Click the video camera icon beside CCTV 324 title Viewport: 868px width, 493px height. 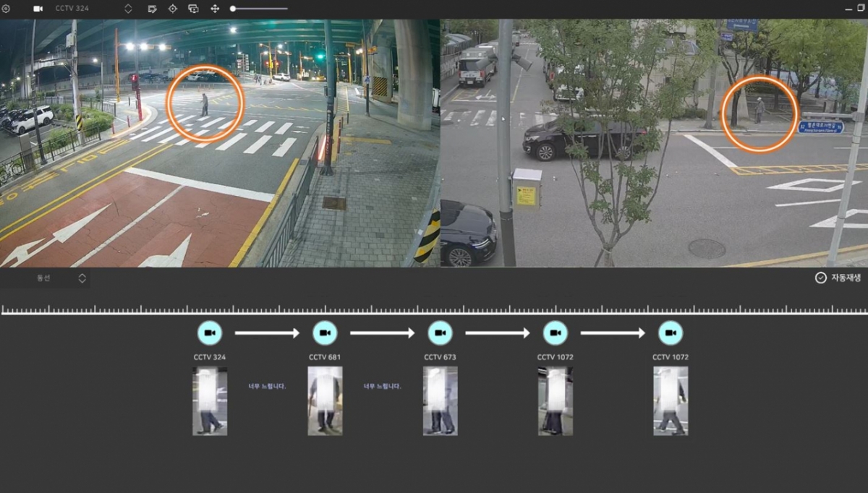pyautogui.click(x=38, y=9)
